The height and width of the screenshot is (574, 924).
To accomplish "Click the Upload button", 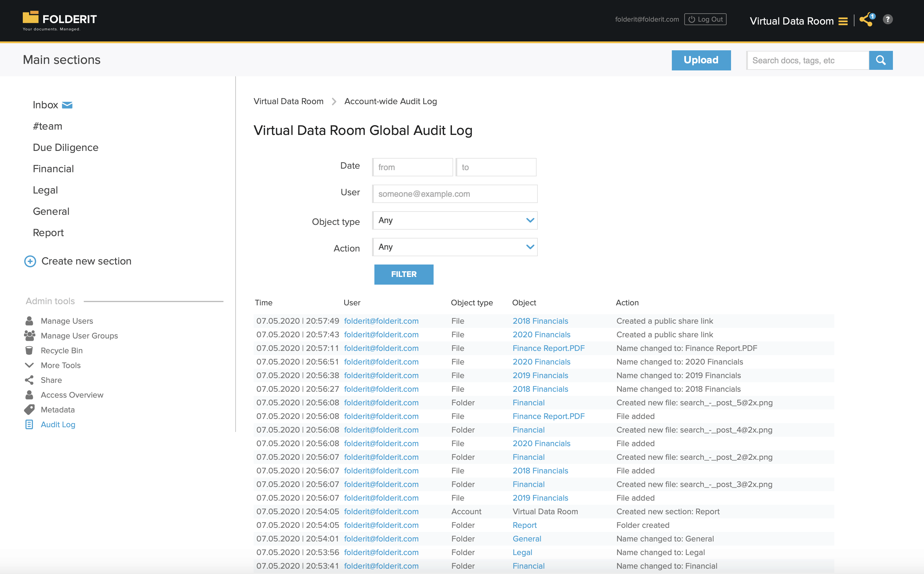I will click(701, 60).
